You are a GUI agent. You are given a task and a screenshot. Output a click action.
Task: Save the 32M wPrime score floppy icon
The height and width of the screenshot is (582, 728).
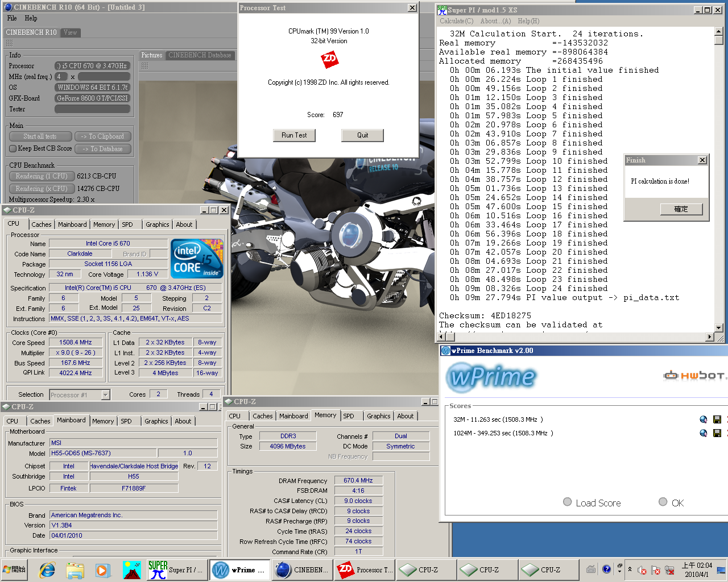717,419
